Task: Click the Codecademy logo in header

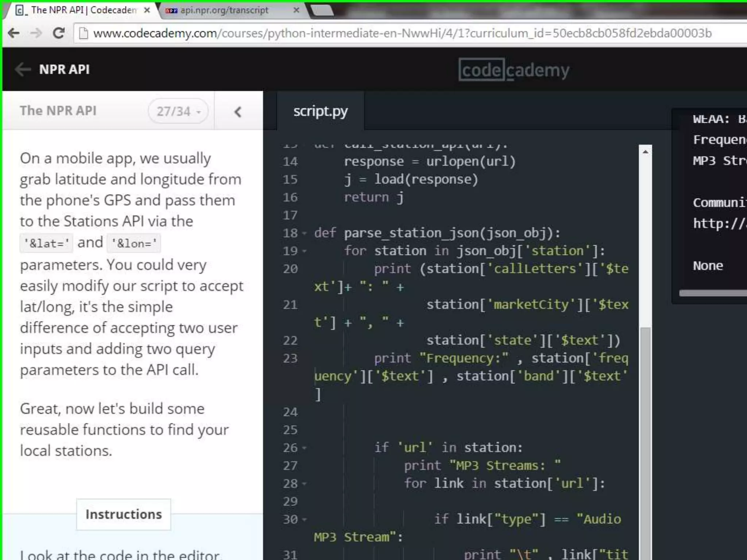Action: 514,70
